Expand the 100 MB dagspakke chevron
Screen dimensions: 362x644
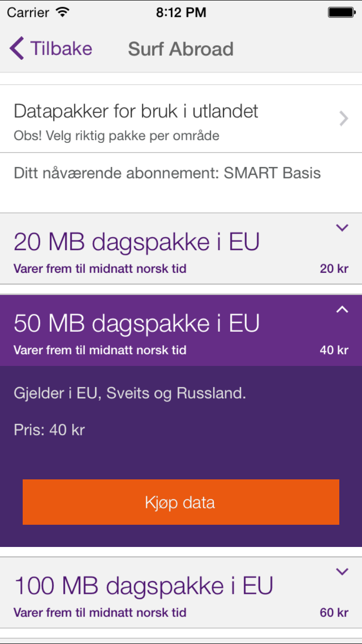pyautogui.click(x=342, y=572)
